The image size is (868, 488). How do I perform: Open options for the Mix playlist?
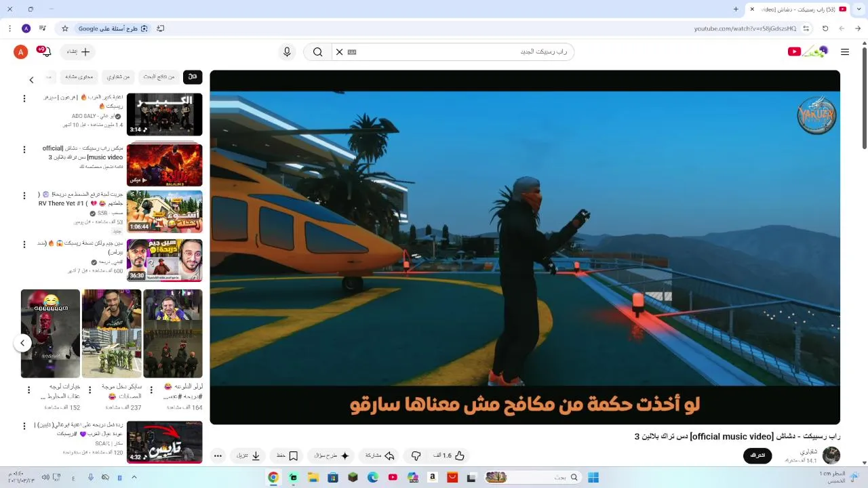click(24, 149)
